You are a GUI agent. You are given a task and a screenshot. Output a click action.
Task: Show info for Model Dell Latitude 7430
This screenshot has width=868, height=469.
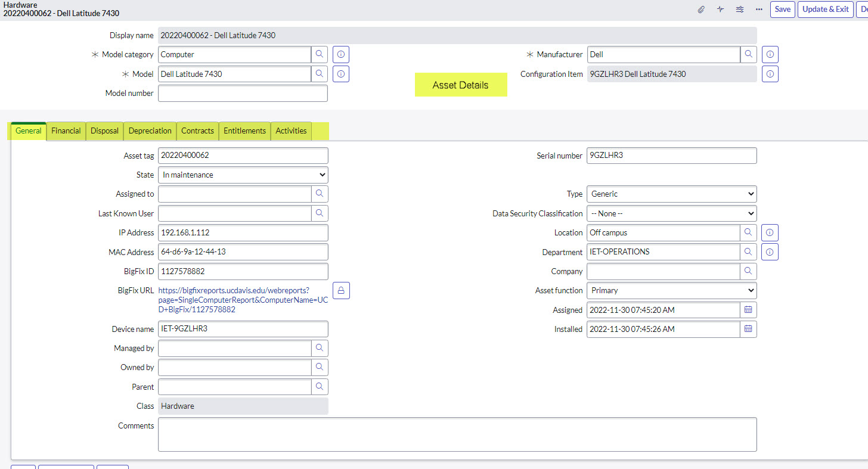pyautogui.click(x=341, y=74)
